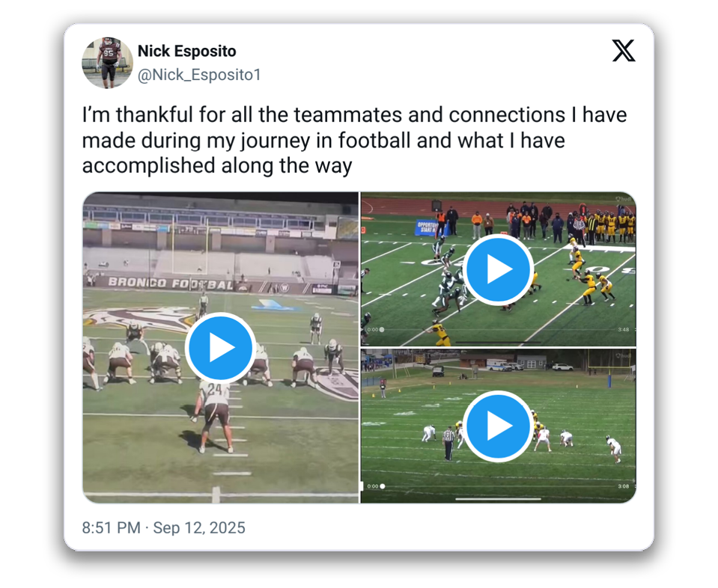Click the referee in the bottom-right video

tap(448, 442)
